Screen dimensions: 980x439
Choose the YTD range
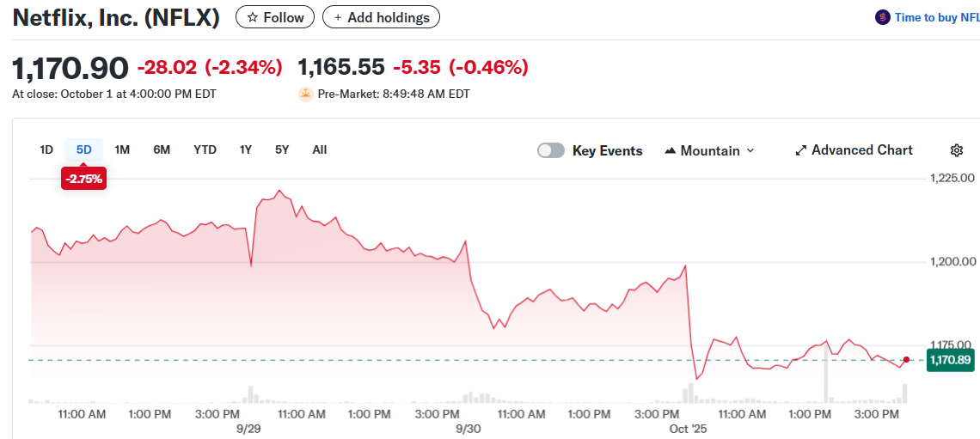point(205,149)
